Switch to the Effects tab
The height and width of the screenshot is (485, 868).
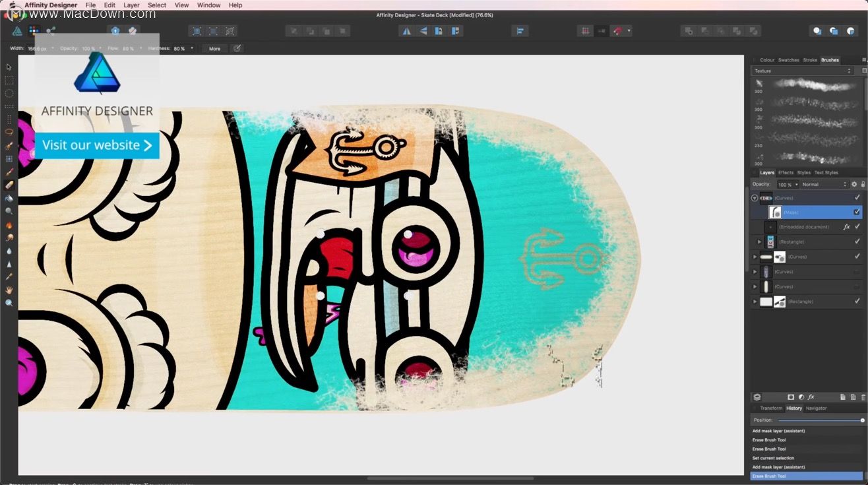coord(786,172)
